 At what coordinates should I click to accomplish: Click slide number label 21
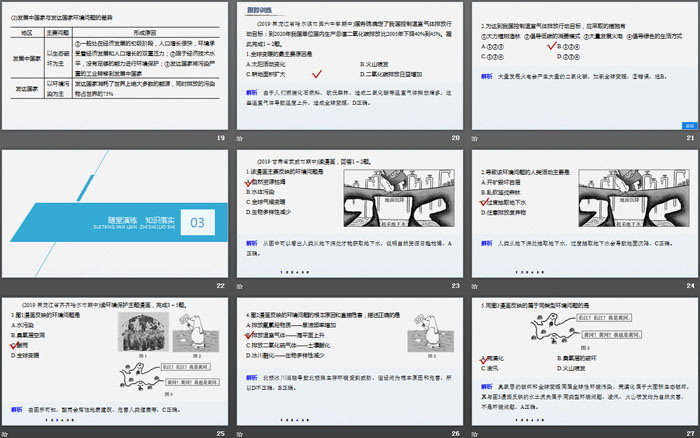click(x=690, y=138)
